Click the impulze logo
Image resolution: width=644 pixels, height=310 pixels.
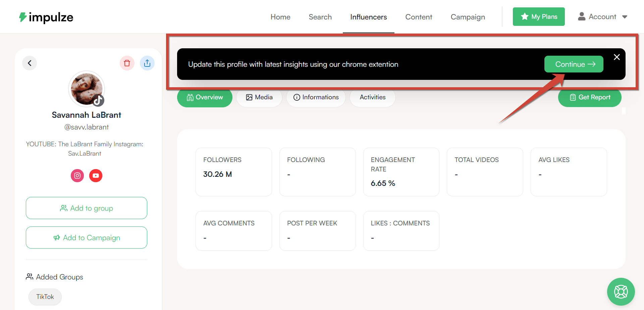(x=46, y=17)
